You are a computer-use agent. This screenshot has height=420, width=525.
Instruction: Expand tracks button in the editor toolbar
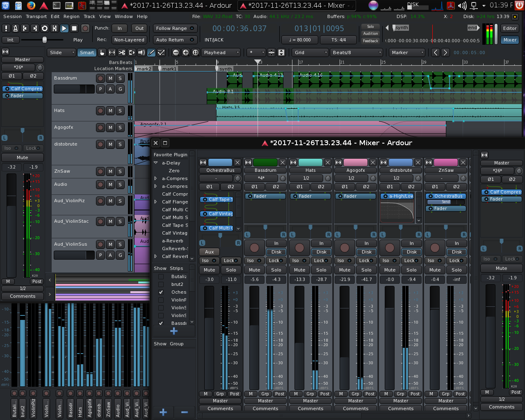[281, 52]
